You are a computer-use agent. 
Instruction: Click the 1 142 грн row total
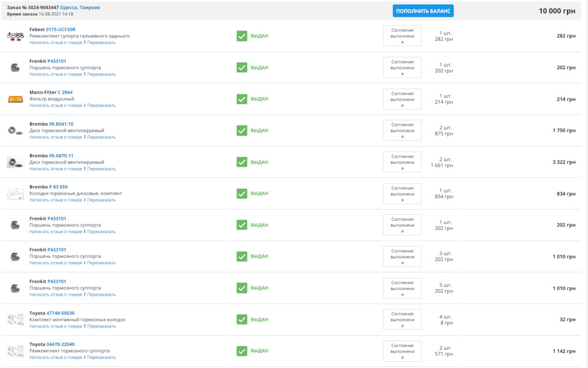[563, 351]
